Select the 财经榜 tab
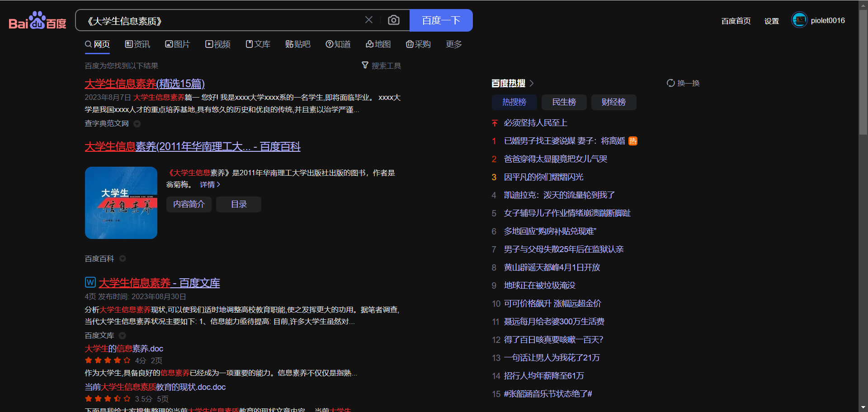Image resolution: width=868 pixels, height=412 pixels. (614, 102)
